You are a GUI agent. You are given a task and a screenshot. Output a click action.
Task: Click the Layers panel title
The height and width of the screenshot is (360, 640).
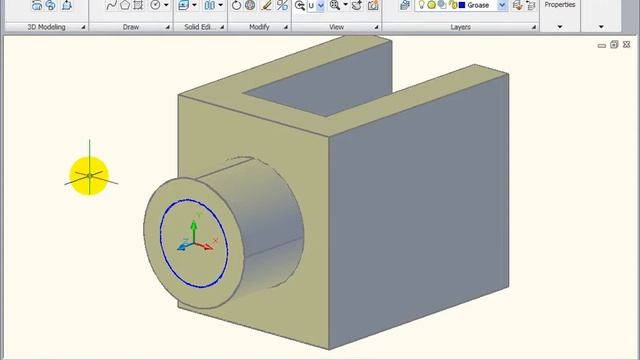click(460, 27)
